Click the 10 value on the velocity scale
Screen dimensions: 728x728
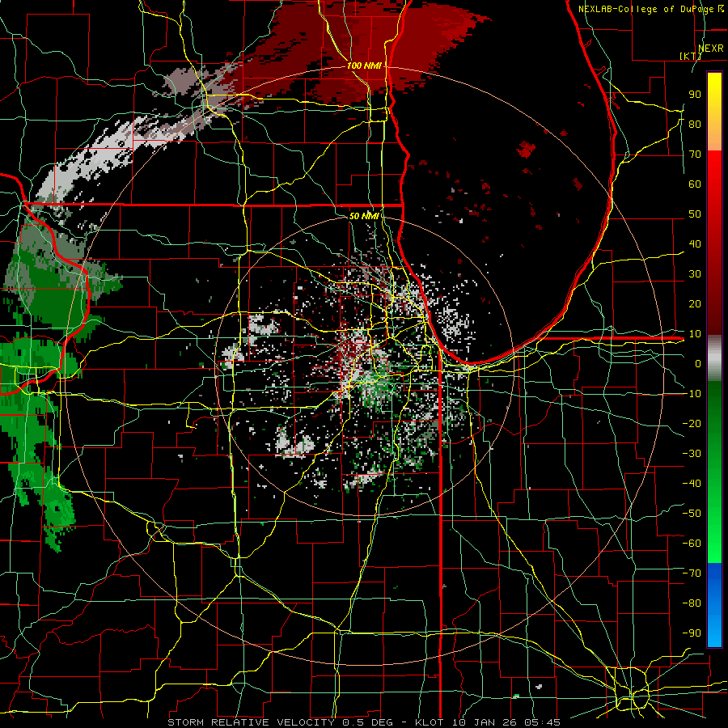pos(695,334)
